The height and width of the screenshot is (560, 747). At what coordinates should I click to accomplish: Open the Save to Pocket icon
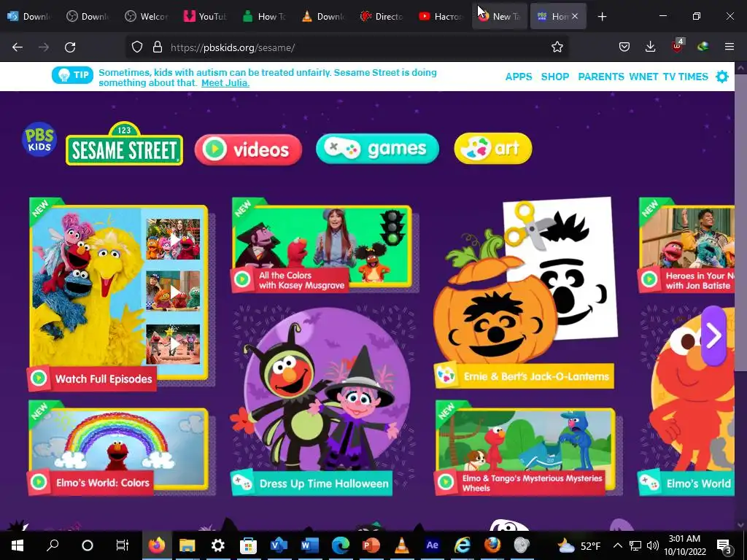624,47
